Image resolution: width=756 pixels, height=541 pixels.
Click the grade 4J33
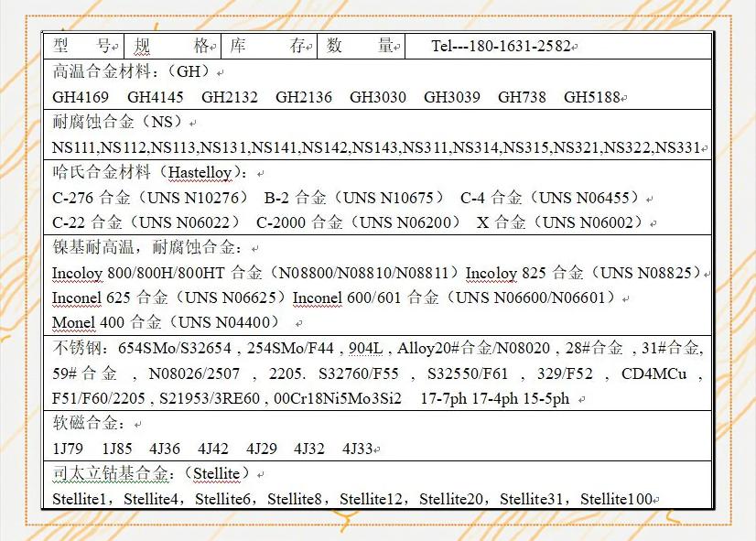pos(358,449)
